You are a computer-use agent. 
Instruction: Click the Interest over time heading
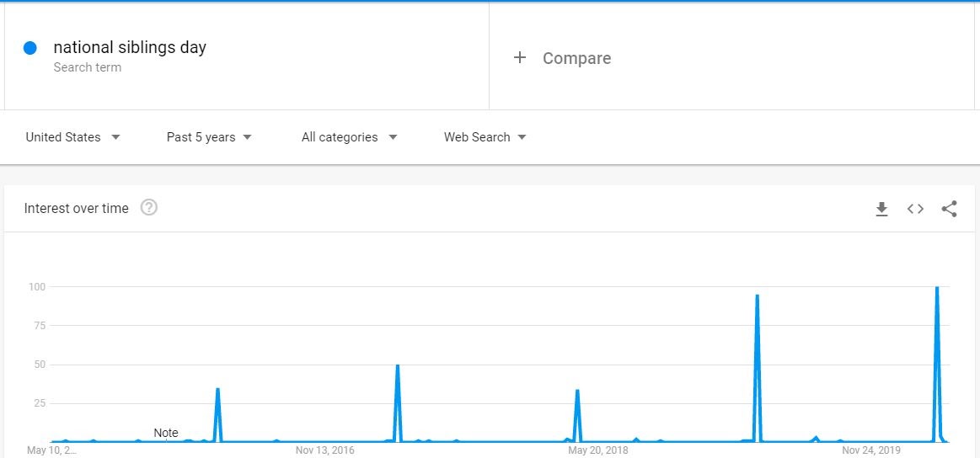(x=77, y=208)
